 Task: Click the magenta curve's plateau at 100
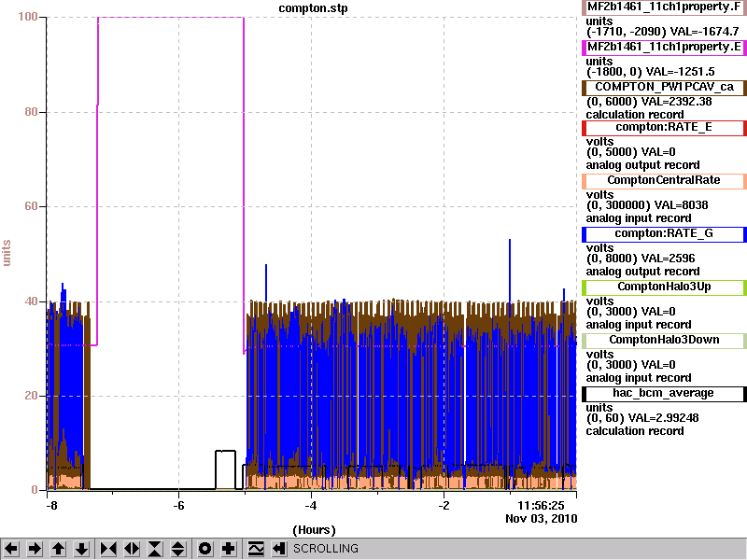pyautogui.click(x=171, y=18)
